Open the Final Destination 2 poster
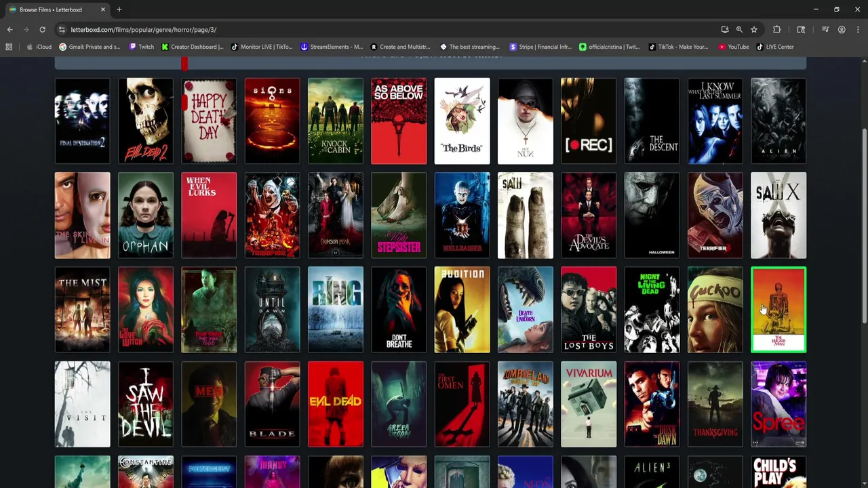Image resolution: width=868 pixels, height=488 pixels. coord(82,121)
